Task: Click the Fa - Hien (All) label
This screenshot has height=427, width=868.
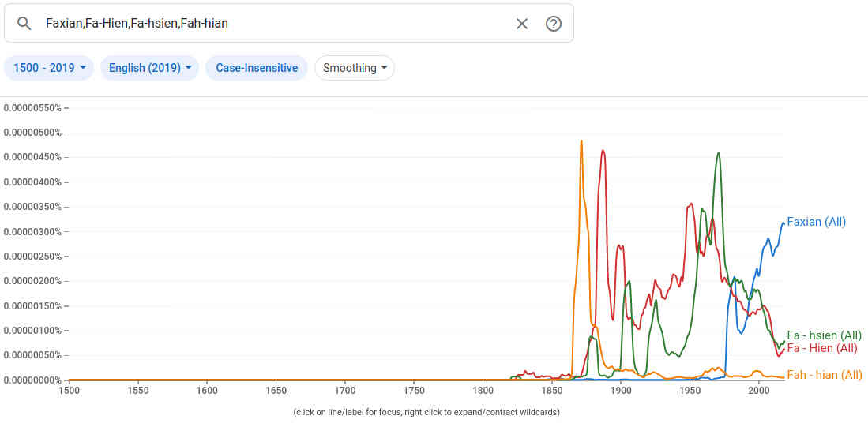Action: click(x=821, y=348)
